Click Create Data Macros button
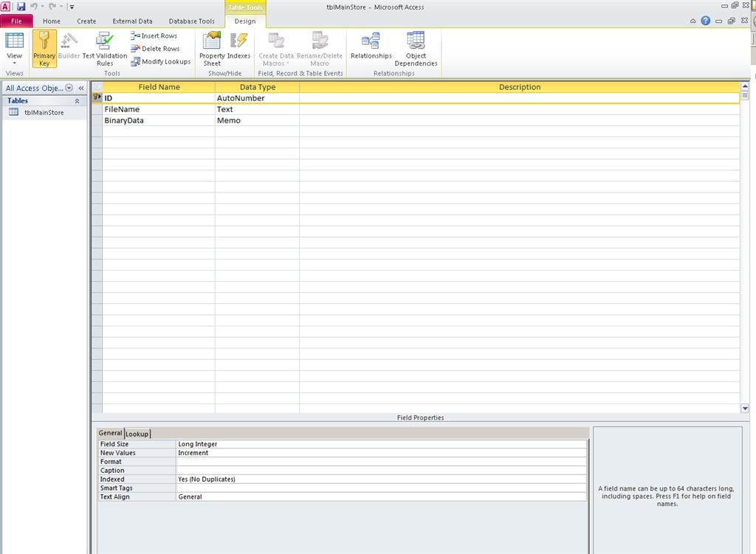Screen dimensions: 756x554 (276, 49)
